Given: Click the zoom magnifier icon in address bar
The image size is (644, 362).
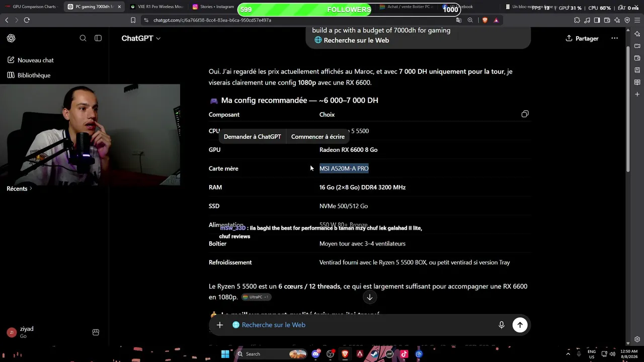Looking at the screenshot, I should pos(470,20).
